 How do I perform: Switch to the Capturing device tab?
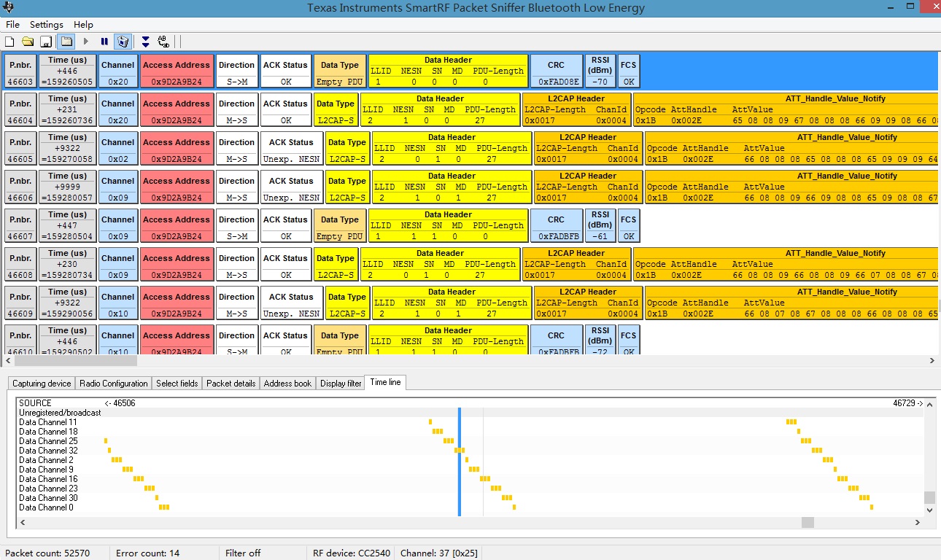click(42, 384)
